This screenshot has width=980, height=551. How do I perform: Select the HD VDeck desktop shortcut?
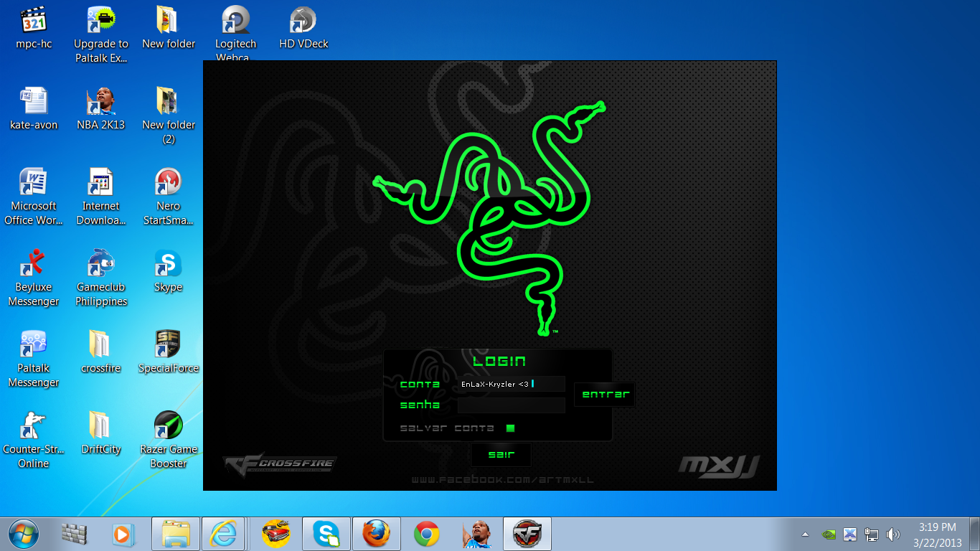[303, 28]
